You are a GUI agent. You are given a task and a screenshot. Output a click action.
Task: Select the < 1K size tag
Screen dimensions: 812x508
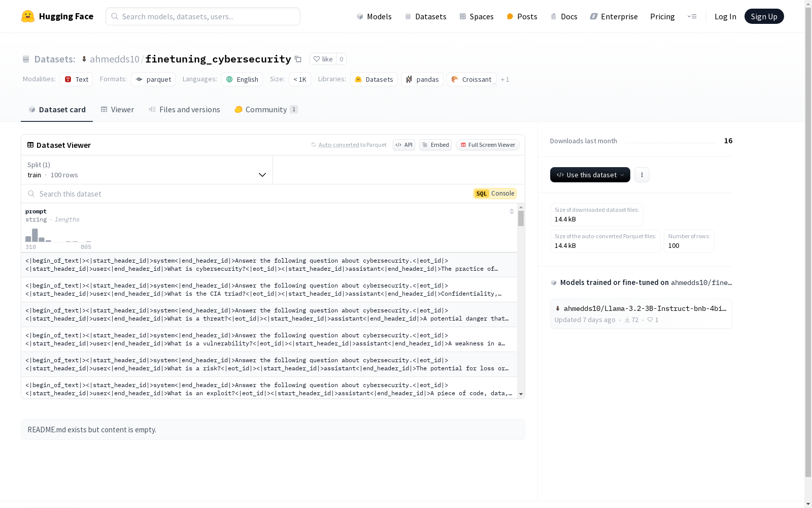coord(300,79)
